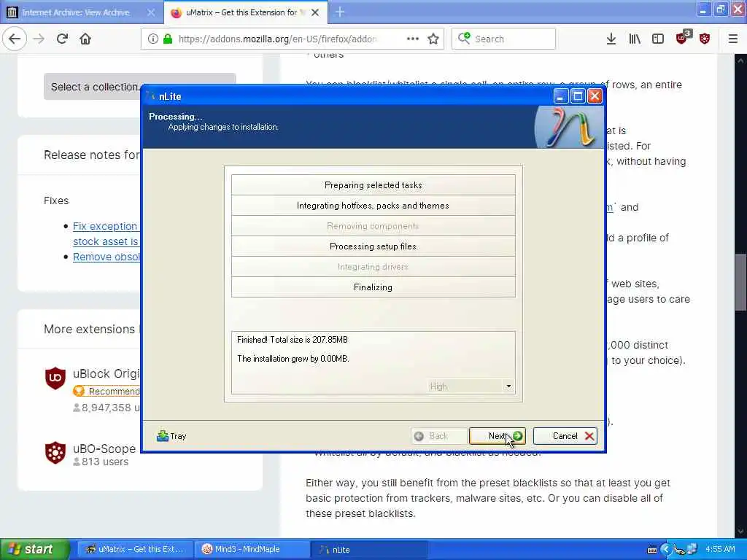Image resolution: width=747 pixels, height=560 pixels.
Task: Click the Firefox Search field
Action: pyautogui.click(x=503, y=39)
